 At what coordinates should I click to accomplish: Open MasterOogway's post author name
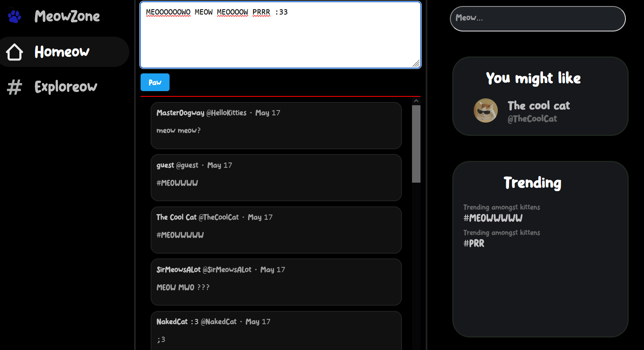point(180,113)
